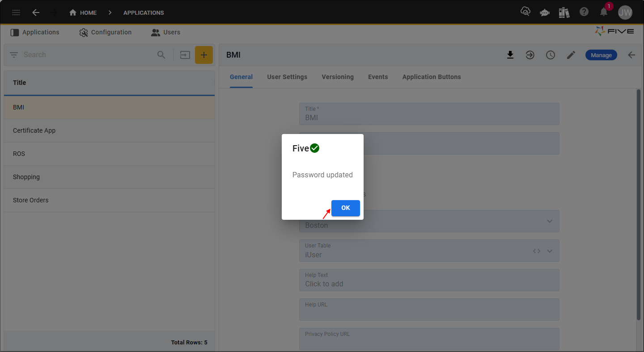Select the Title column header
Viewport: 644px width, 352px height.
point(109,83)
